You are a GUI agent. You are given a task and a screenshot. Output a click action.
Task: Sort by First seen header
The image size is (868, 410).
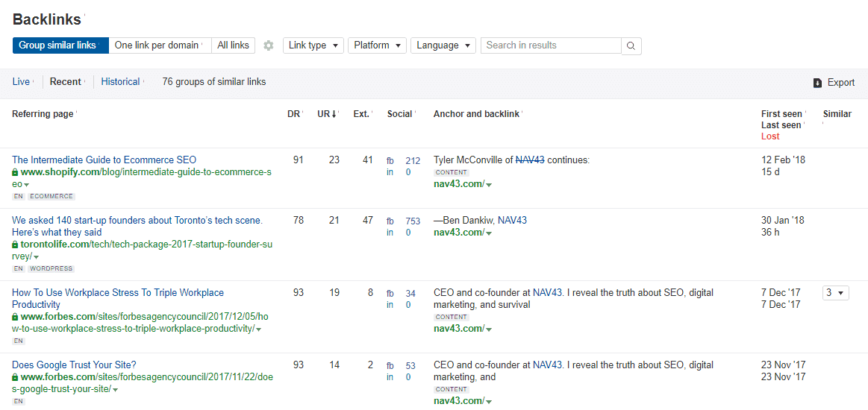coord(781,114)
